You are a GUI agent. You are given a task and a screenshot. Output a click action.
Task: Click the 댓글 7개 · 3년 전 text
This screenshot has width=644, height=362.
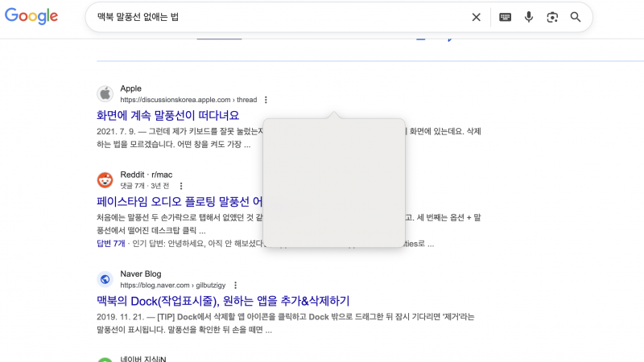pyautogui.click(x=145, y=186)
